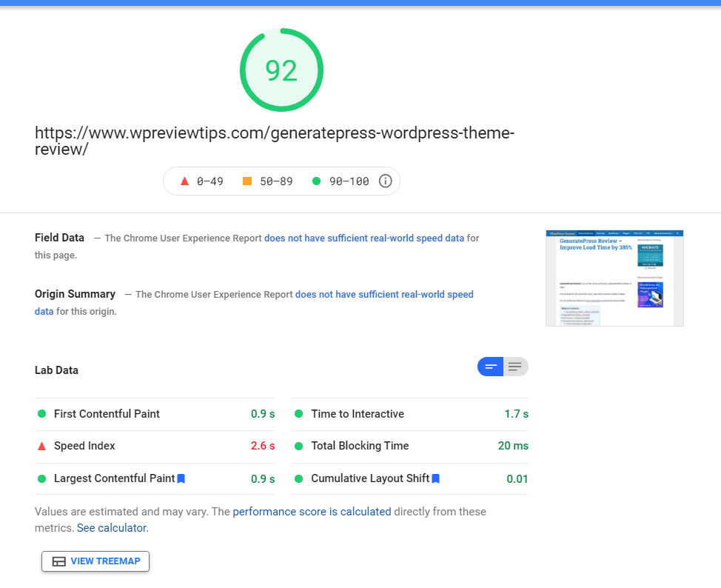Click the 92 performance score gauge
The height and width of the screenshot is (588, 721).
(281, 70)
